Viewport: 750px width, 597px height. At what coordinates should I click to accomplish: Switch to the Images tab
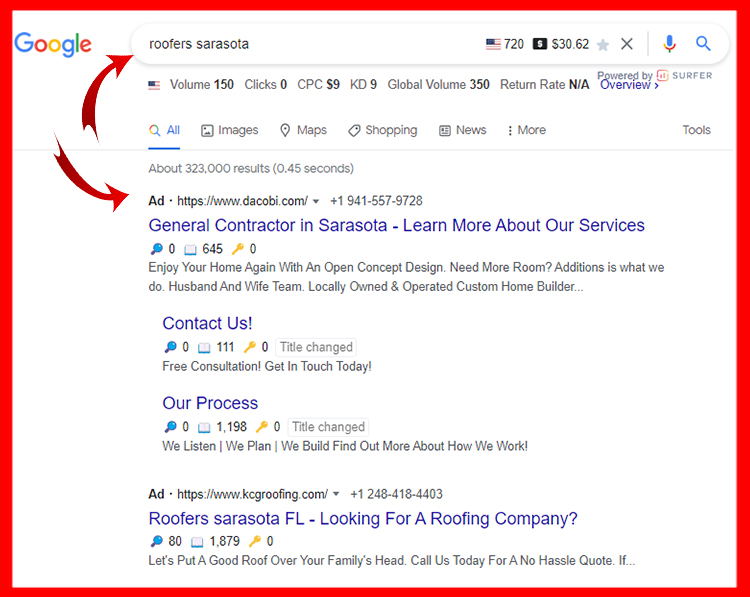pos(230,130)
